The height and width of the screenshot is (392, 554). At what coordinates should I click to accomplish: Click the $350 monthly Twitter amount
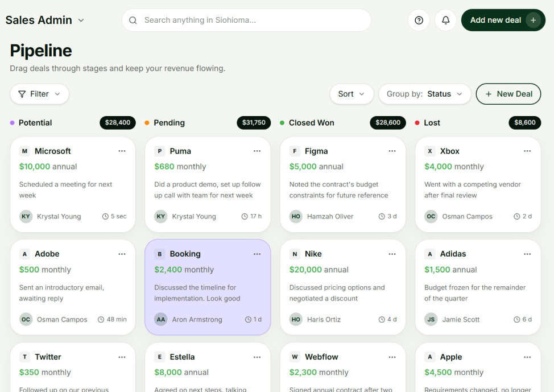point(45,372)
